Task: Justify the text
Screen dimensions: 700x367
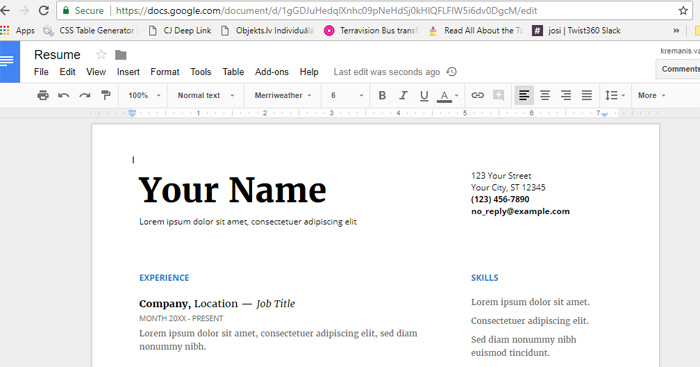Action: [587, 95]
